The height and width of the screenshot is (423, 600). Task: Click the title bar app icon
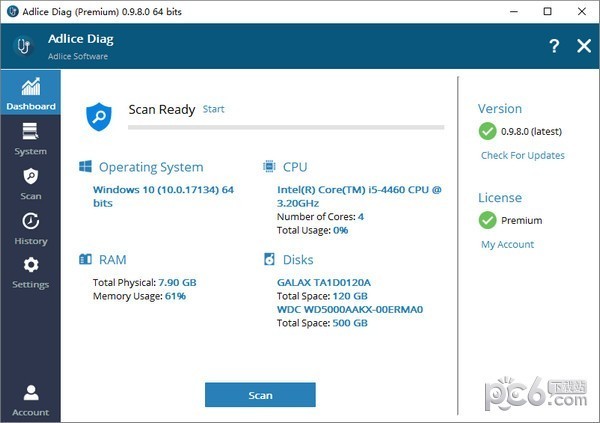(13, 11)
